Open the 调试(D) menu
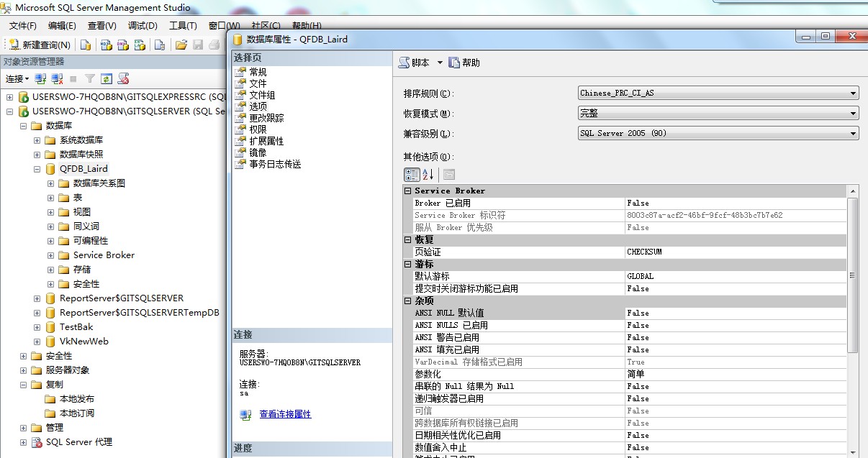 [143, 26]
